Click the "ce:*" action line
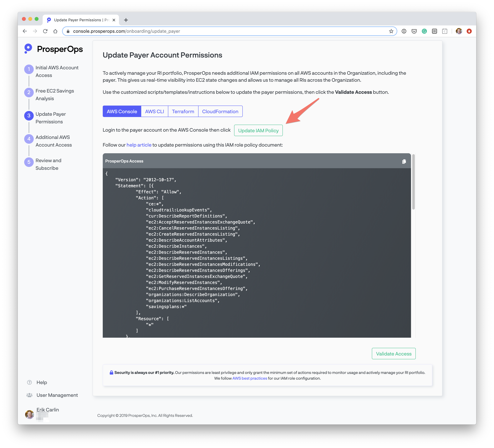The height and width of the screenshot is (448, 494). [x=155, y=204]
